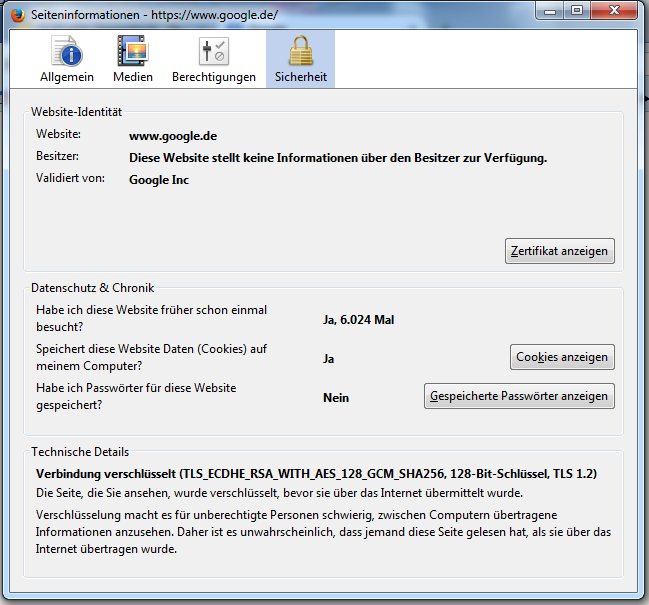Click the 'Besitzer:' label

(57, 156)
